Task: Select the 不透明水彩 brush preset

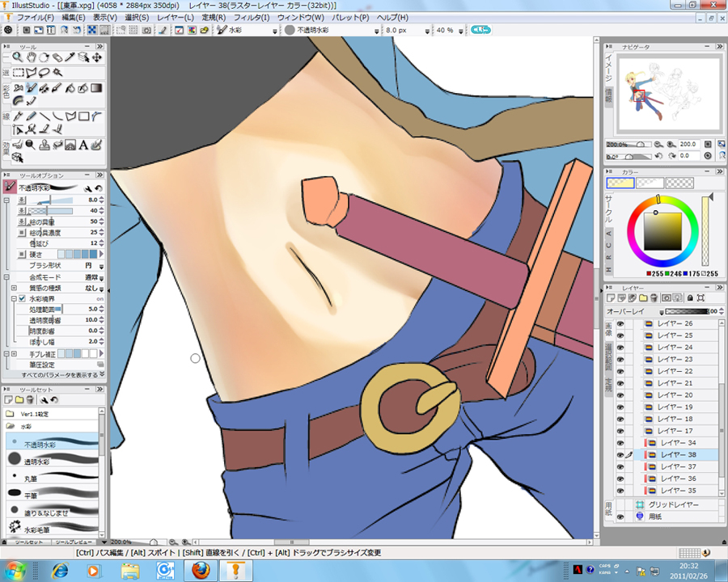Action: [52, 441]
